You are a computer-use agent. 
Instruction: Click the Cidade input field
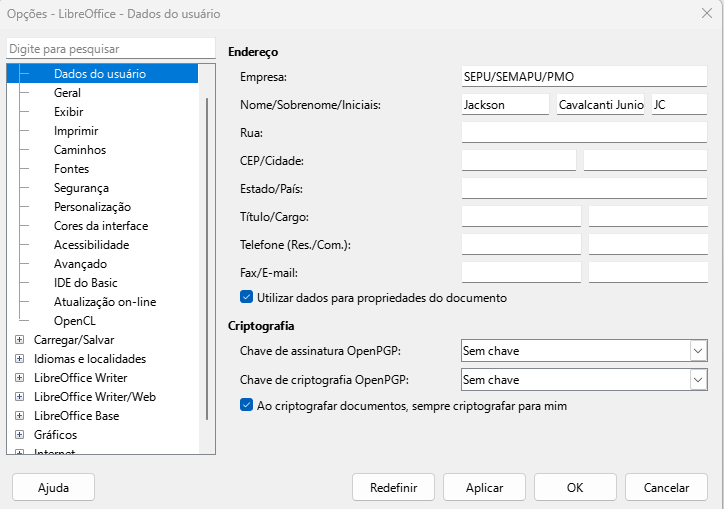645,160
